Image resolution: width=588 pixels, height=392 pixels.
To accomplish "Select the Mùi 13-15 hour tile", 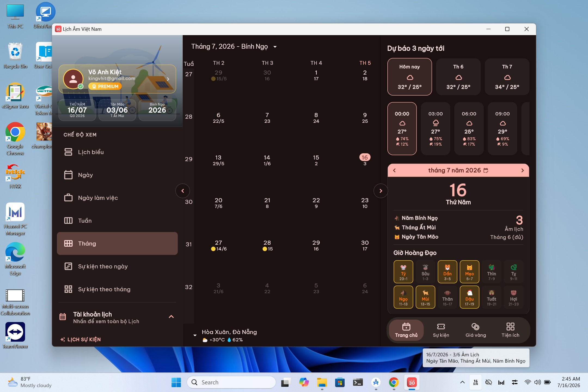I will (425, 297).
